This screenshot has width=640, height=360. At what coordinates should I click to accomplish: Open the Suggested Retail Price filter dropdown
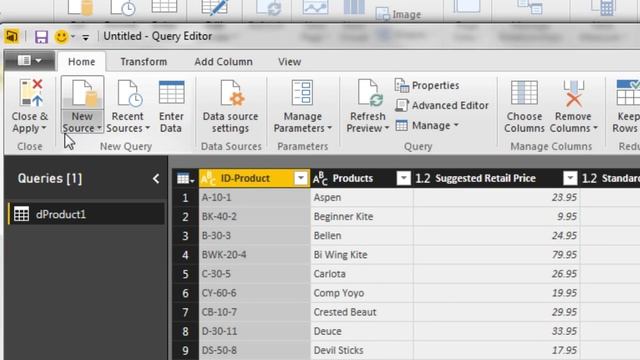pos(570,178)
